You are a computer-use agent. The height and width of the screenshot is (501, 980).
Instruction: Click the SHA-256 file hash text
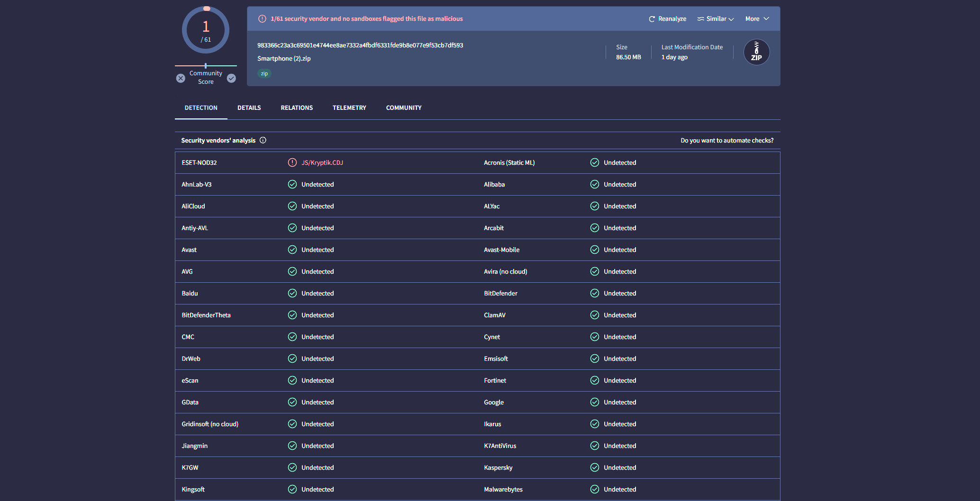coord(360,45)
